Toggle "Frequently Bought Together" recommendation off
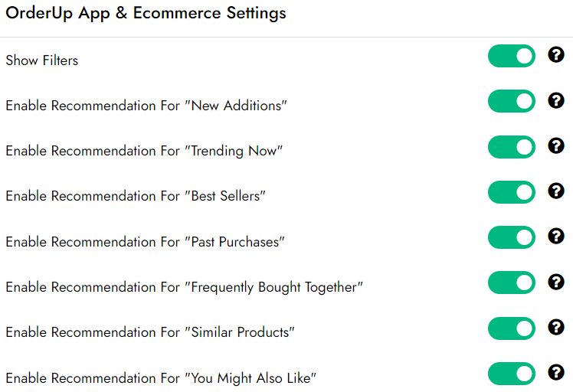The image size is (573, 392). point(511,283)
